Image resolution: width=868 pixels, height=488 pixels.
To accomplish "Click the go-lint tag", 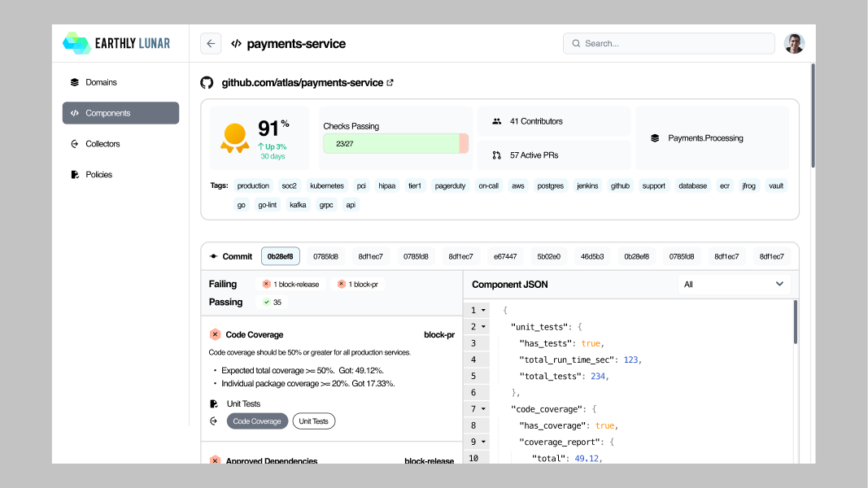I will [x=268, y=205].
